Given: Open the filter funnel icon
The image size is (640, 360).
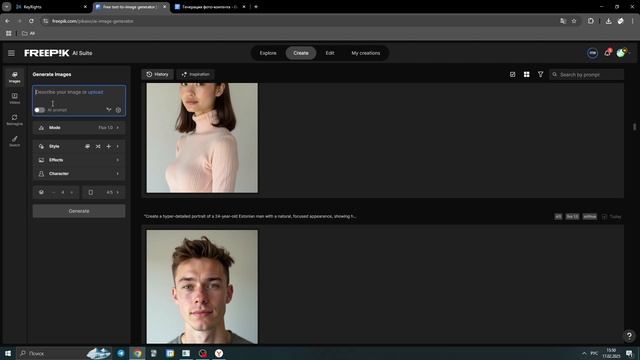Looking at the screenshot, I should (x=540, y=74).
